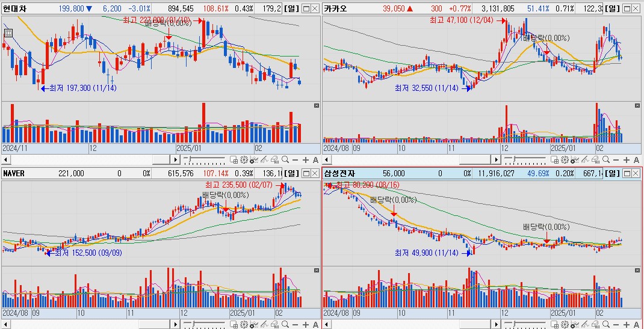Zoom in with plus icon in 카카오 toolbar
The height and width of the screenshot is (329, 644).
click(x=627, y=159)
